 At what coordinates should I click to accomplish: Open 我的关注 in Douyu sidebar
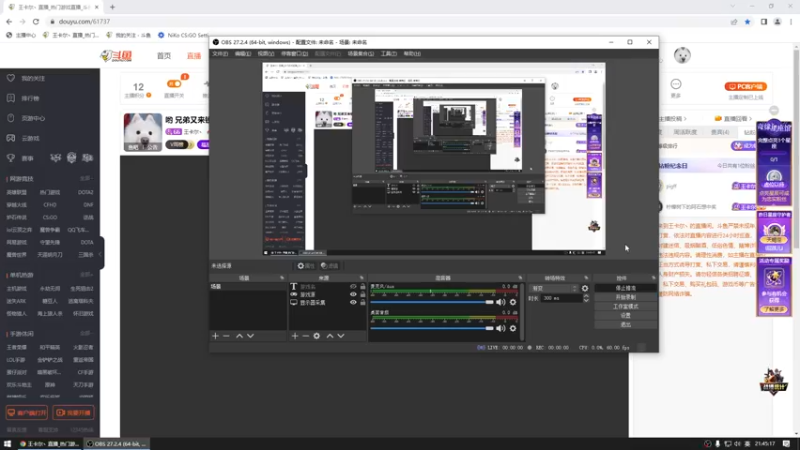[33, 79]
